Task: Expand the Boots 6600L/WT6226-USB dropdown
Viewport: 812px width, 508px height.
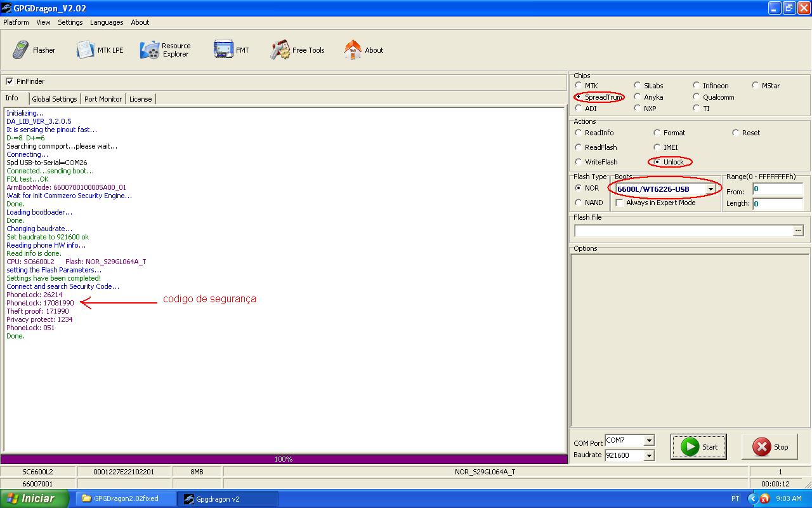Action: (x=710, y=189)
